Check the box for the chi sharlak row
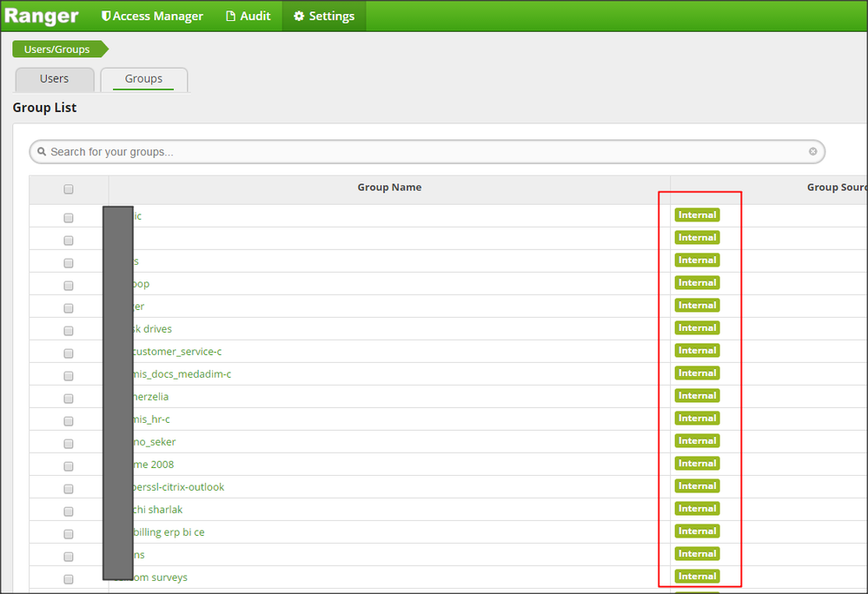Viewport: 868px width, 594px height. (x=68, y=511)
